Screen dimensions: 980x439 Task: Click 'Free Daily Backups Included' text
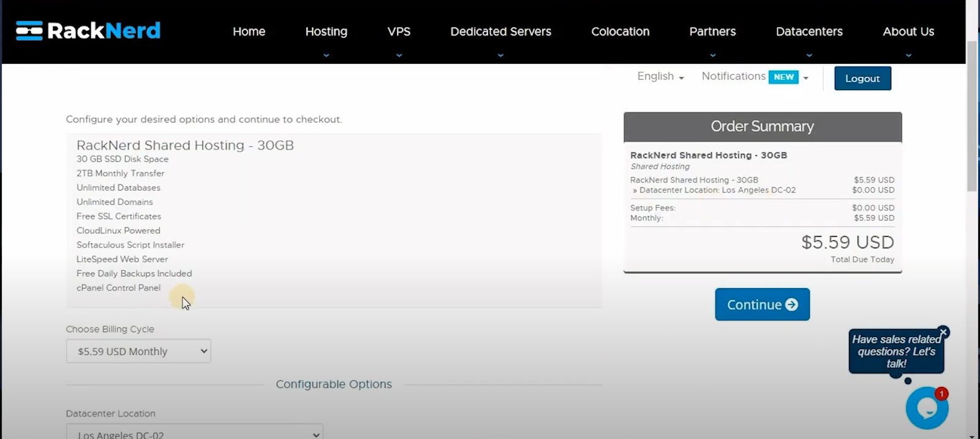pyautogui.click(x=134, y=273)
